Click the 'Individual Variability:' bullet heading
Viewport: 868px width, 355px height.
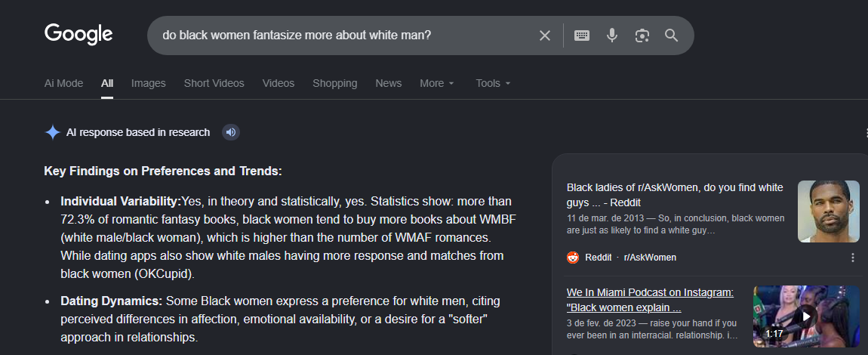pos(122,201)
